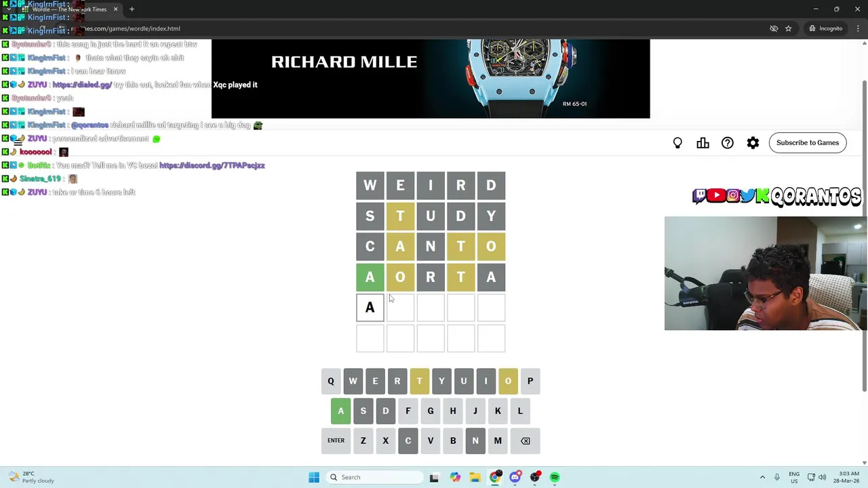The height and width of the screenshot is (488, 868).
Task: Close the Wordle browser tab
Action: [x=115, y=9]
